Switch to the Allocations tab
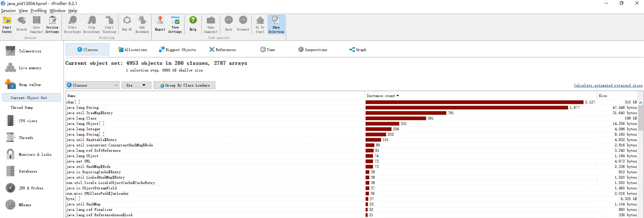Image resolution: width=644 pixels, height=218 pixels. (x=132, y=50)
